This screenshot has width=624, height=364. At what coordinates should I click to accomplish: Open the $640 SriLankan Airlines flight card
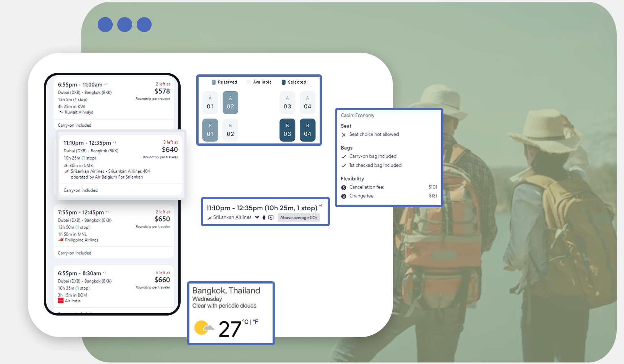pyautogui.click(x=121, y=159)
